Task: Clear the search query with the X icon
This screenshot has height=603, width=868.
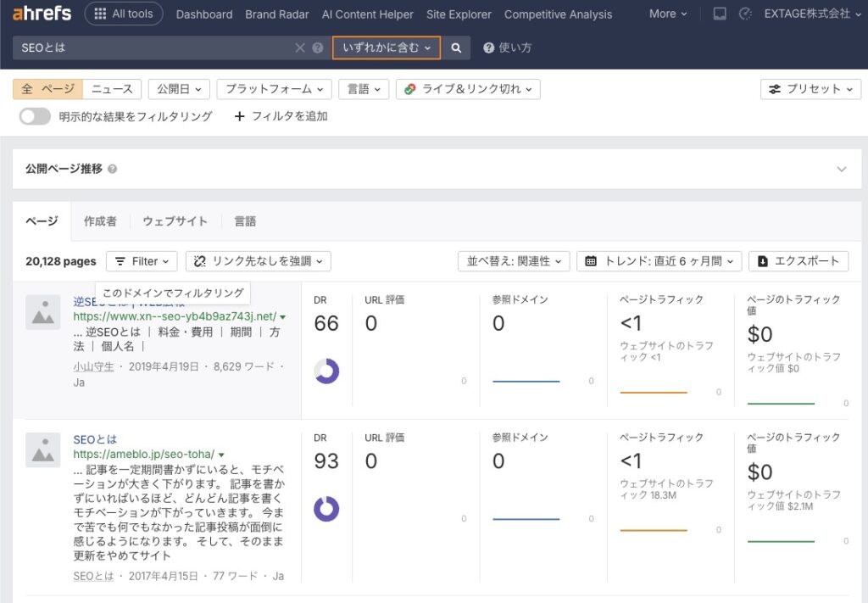Action: tap(300, 47)
